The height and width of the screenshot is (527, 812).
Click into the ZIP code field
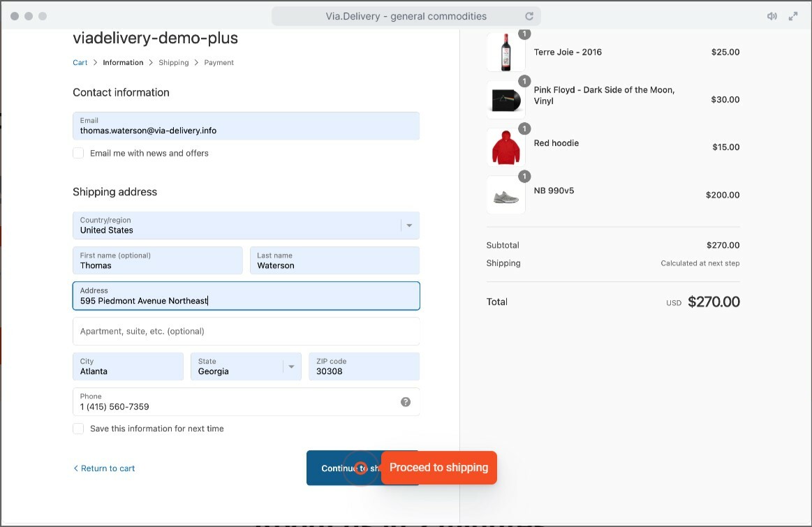364,366
